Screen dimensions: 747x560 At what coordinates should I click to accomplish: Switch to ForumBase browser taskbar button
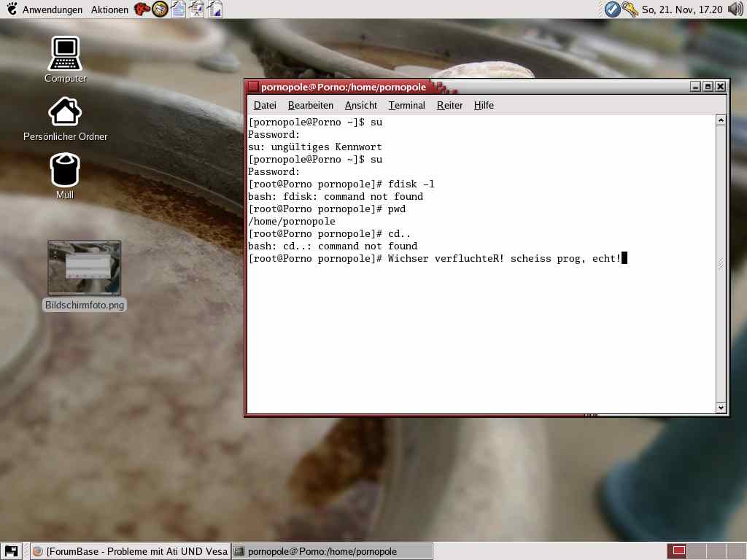point(131,551)
